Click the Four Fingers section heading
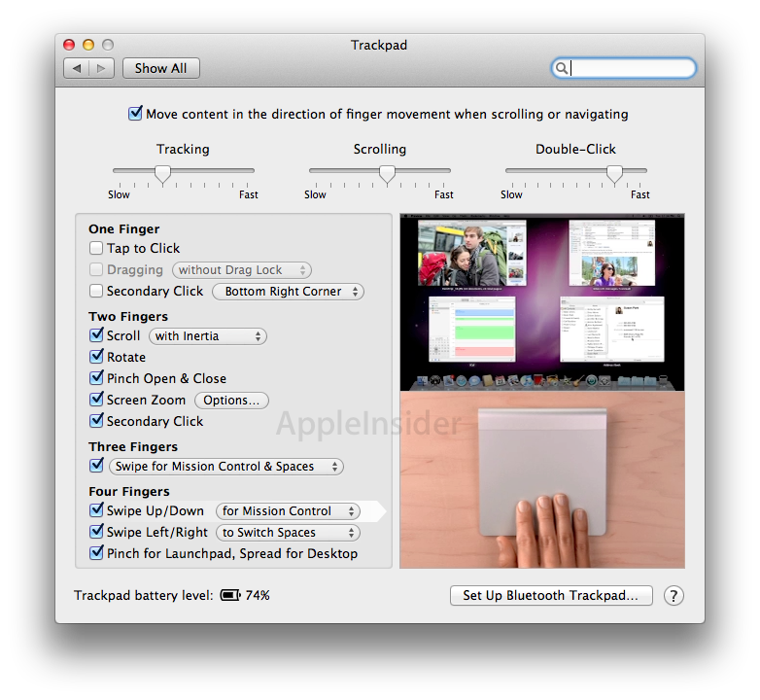 pyautogui.click(x=129, y=492)
